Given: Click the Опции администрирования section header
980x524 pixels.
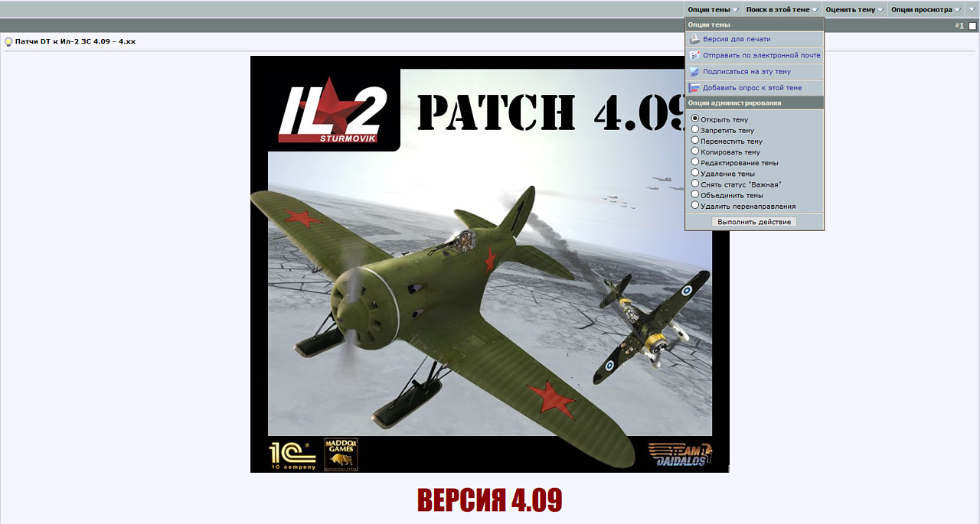Looking at the screenshot, I should [754, 103].
